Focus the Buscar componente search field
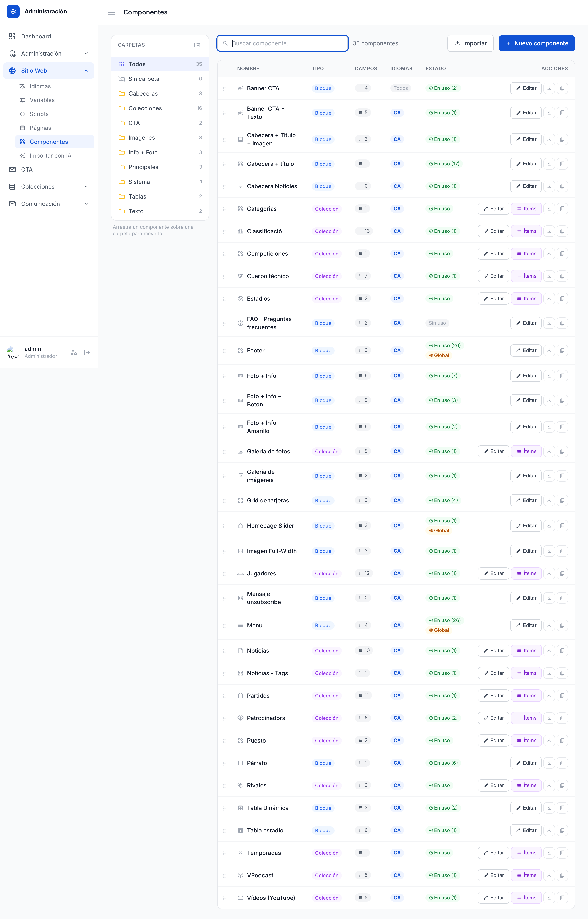Image resolution: width=588 pixels, height=919 pixels. point(283,43)
